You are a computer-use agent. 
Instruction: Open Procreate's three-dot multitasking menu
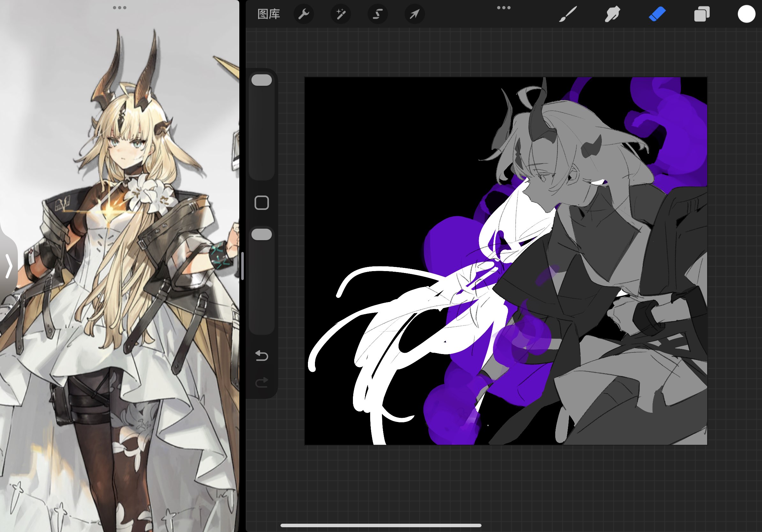[x=504, y=8]
